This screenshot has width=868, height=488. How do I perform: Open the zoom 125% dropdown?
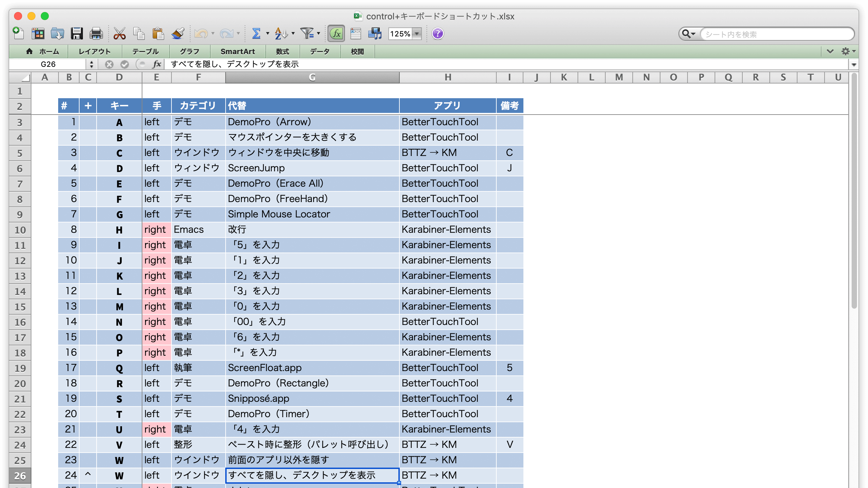[417, 34]
